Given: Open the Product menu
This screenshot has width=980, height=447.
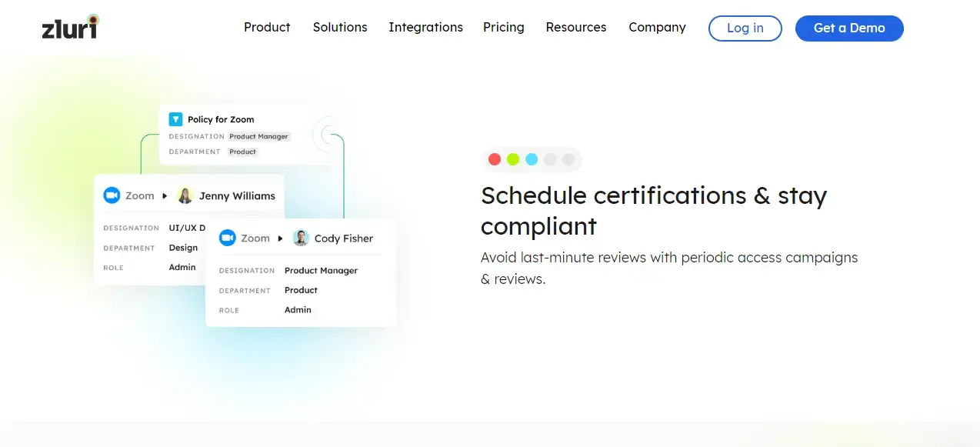Looking at the screenshot, I should point(267,27).
